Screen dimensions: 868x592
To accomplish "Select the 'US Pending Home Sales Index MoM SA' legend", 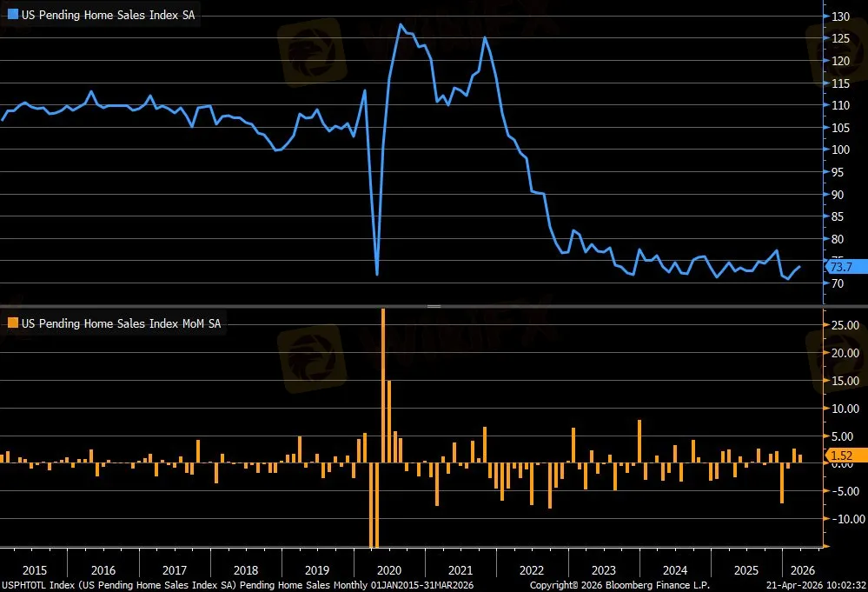I will (121, 323).
